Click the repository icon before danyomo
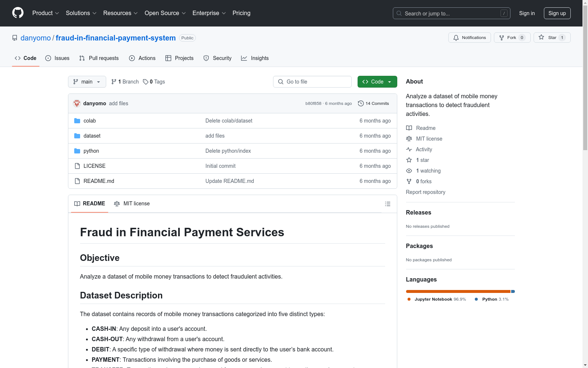 (15, 38)
